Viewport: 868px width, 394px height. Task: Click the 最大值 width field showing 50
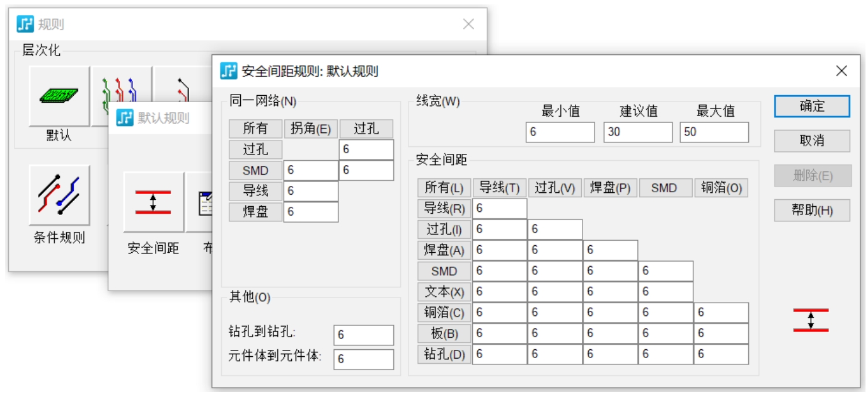(714, 132)
